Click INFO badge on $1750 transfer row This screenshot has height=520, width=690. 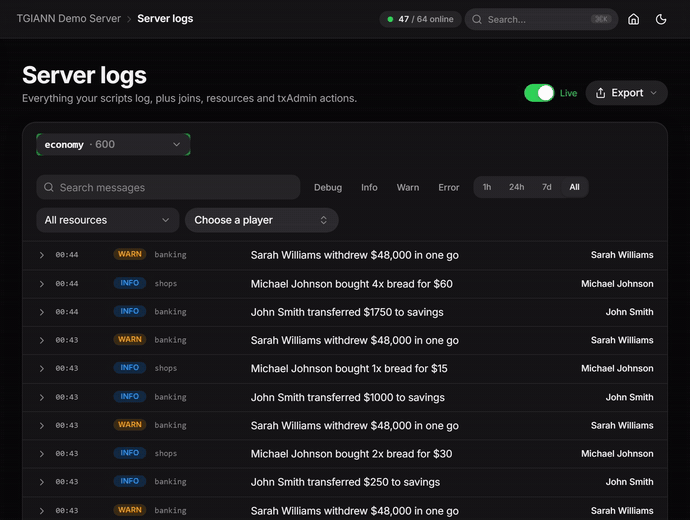point(130,311)
